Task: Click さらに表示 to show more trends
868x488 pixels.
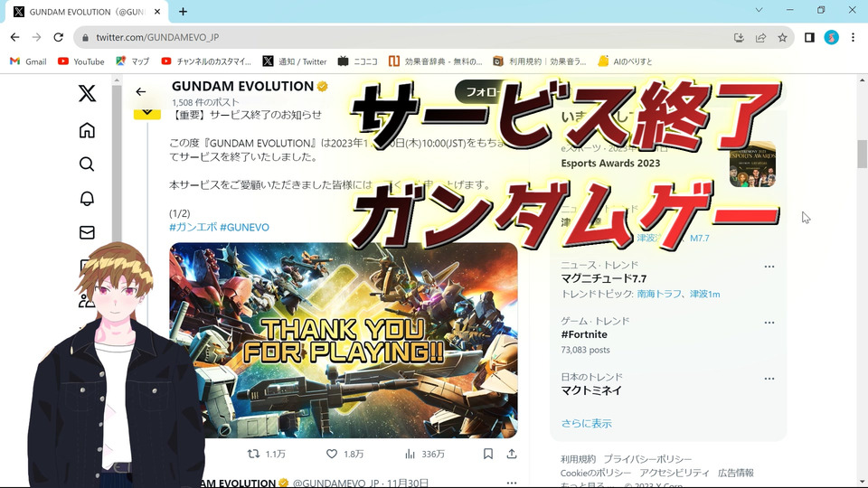Action: click(586, 423)
